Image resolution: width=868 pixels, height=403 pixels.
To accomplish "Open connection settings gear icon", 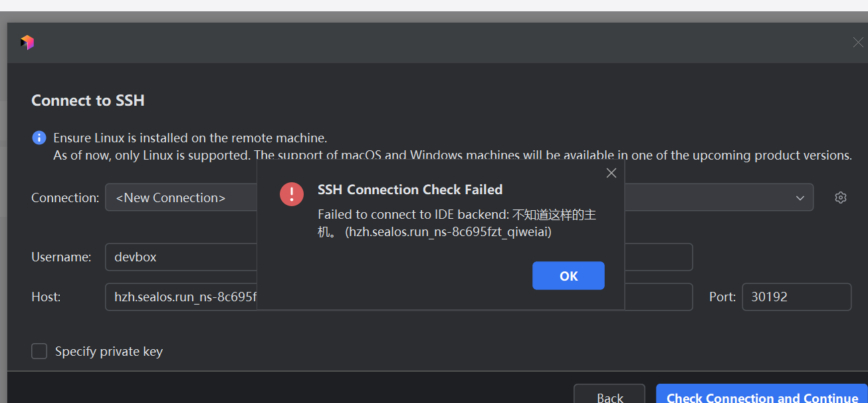I will [x=841, y=198].
